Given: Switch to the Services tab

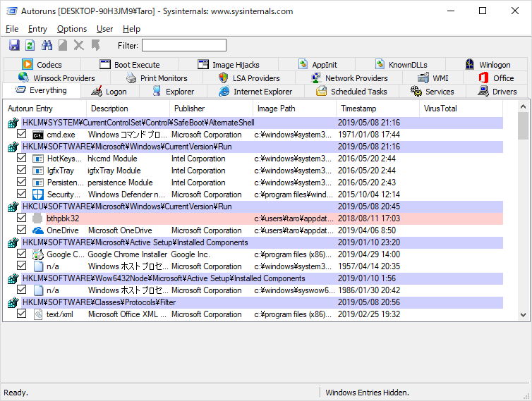Looking at the screenshot, I should point(433,92).
